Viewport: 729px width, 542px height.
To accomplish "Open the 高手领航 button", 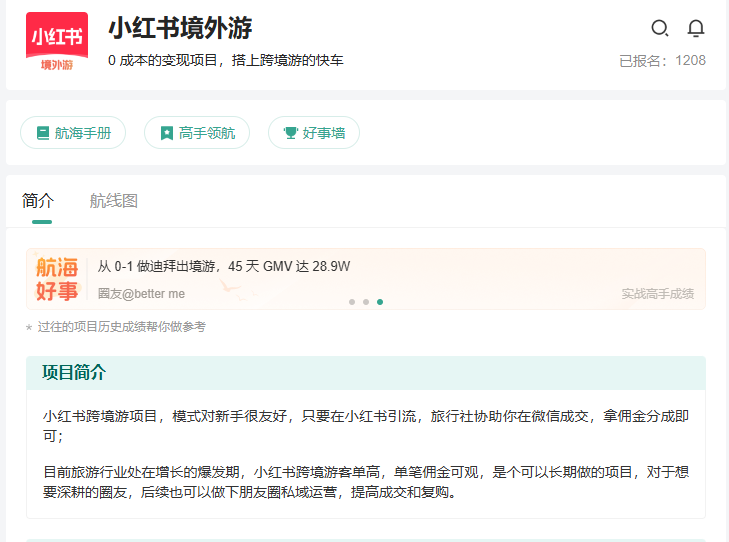I will [x=197, y=132].
